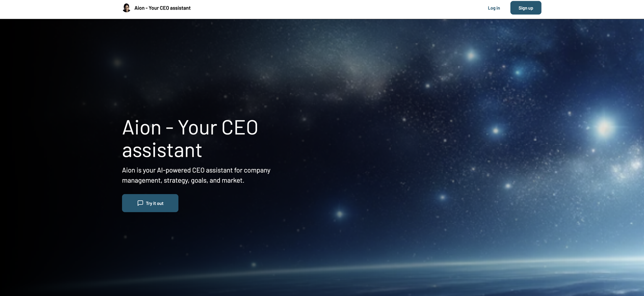Click the large hero heading "Aion - Your CEO"
This screenshot has width=644, height=296.
(x=190, y=128)
